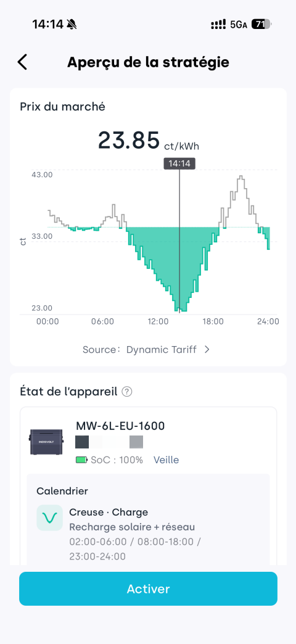
Task: Select the MW-6L-EU-1600 device thumbnail
Action: pos(46,442)
